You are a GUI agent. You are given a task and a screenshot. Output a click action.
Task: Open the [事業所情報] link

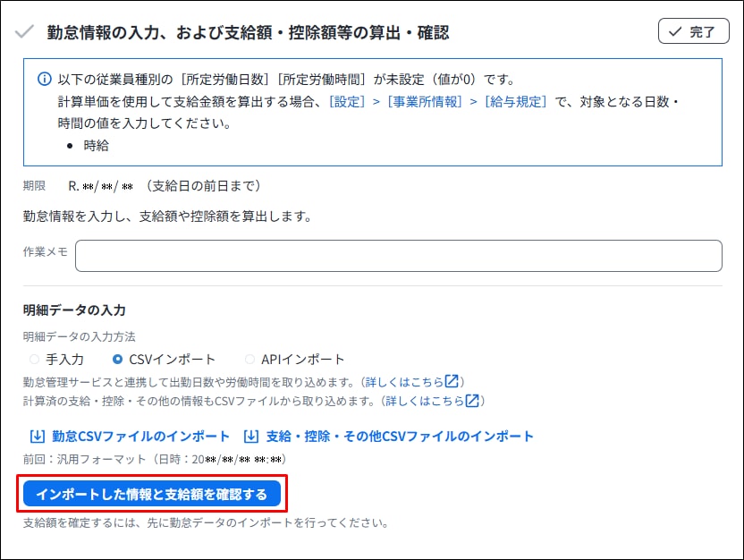pos(425,102)
